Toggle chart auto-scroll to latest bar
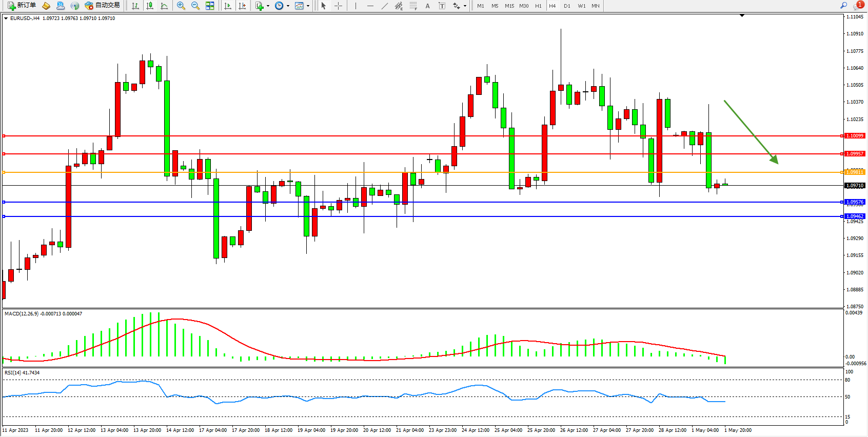 click(228, 6)
